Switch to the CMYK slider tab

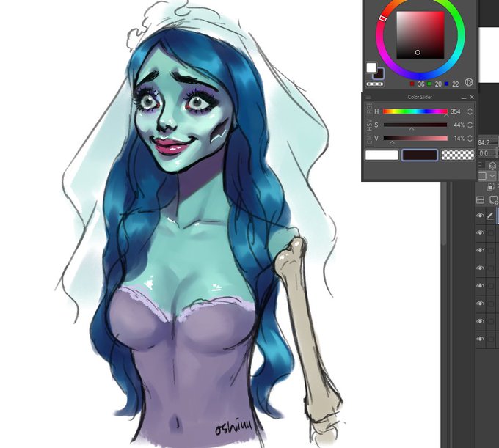point(369,139)
